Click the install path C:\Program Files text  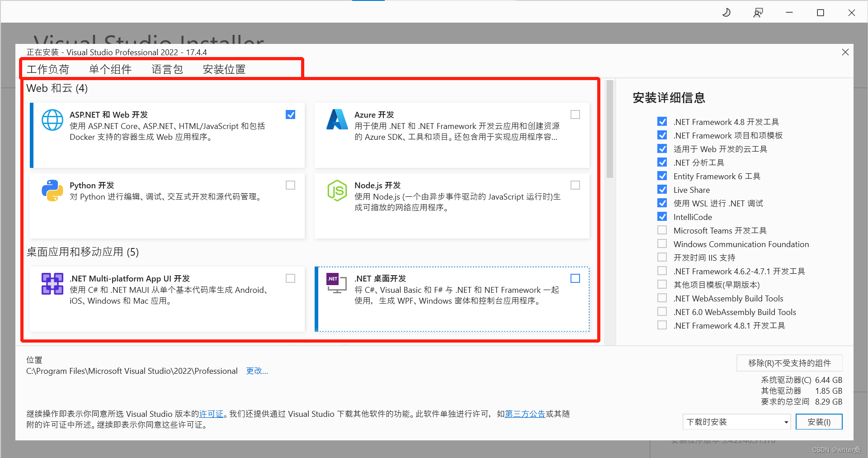[x=132, y=371]
